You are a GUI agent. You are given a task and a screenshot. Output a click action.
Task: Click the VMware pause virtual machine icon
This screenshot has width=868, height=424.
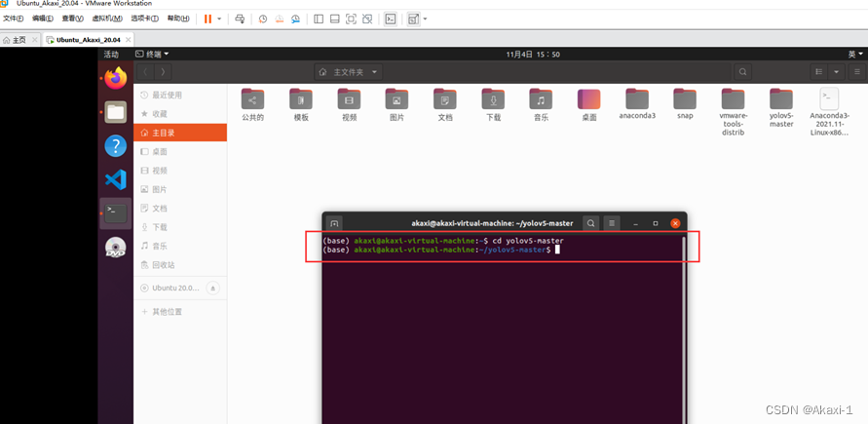(208, 19)
